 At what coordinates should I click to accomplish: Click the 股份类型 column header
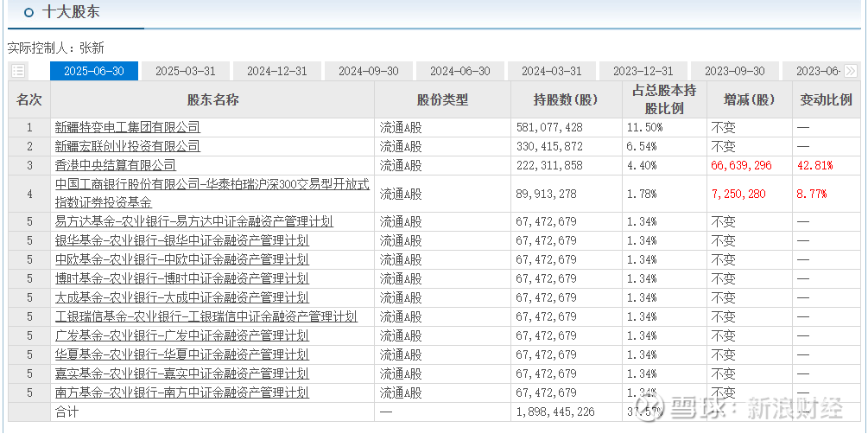(442, 99)
